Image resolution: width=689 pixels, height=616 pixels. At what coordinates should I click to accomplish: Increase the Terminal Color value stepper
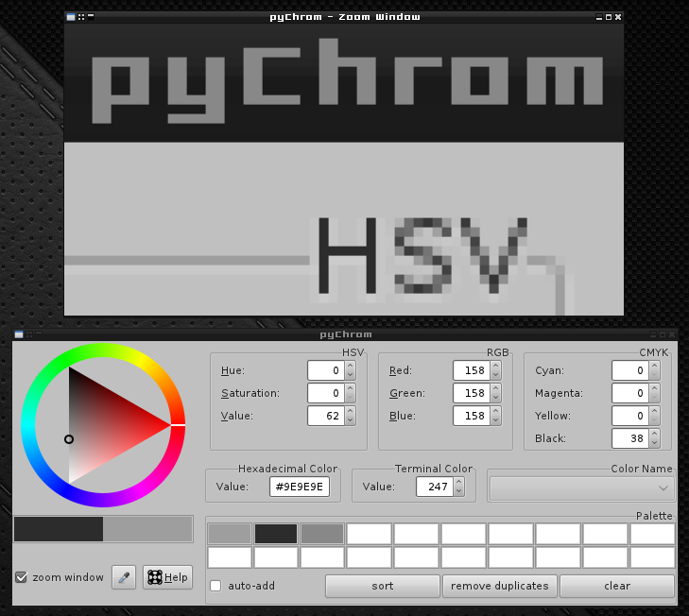[x=459, y=482]
